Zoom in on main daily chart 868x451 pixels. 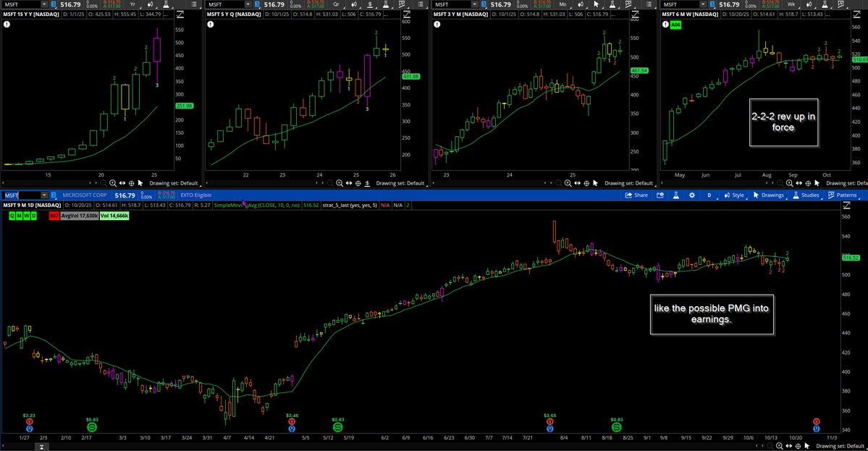coord(780,446)
